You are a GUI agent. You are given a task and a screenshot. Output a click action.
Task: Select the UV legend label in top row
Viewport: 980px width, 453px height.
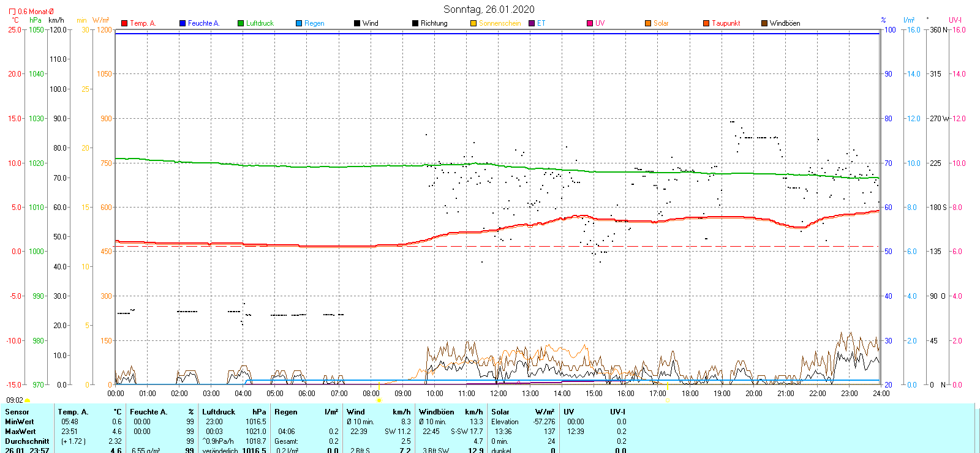pos(600,23)
